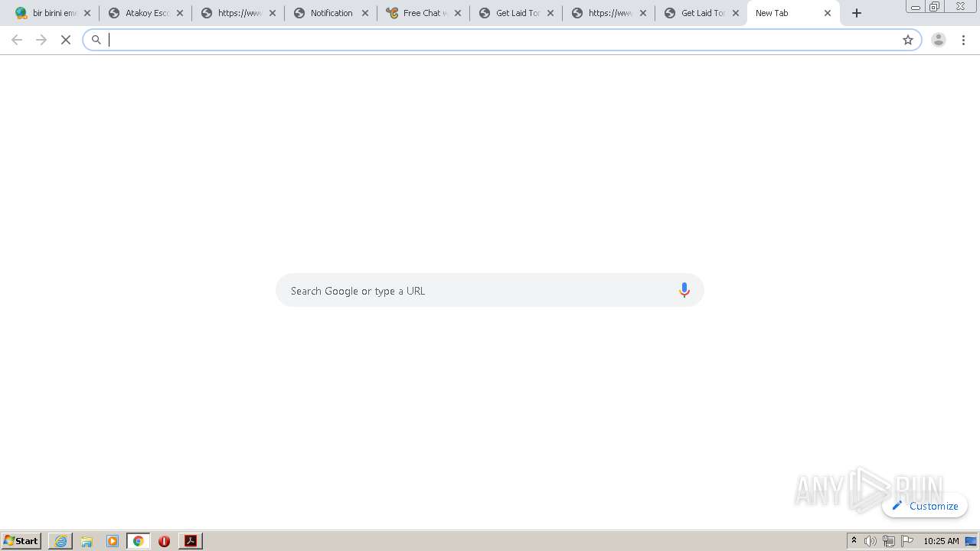The height and width of the screenshot is (551, 980).
Task: Click the Show desktop tray icon
Action: click(x=971, y=541)
